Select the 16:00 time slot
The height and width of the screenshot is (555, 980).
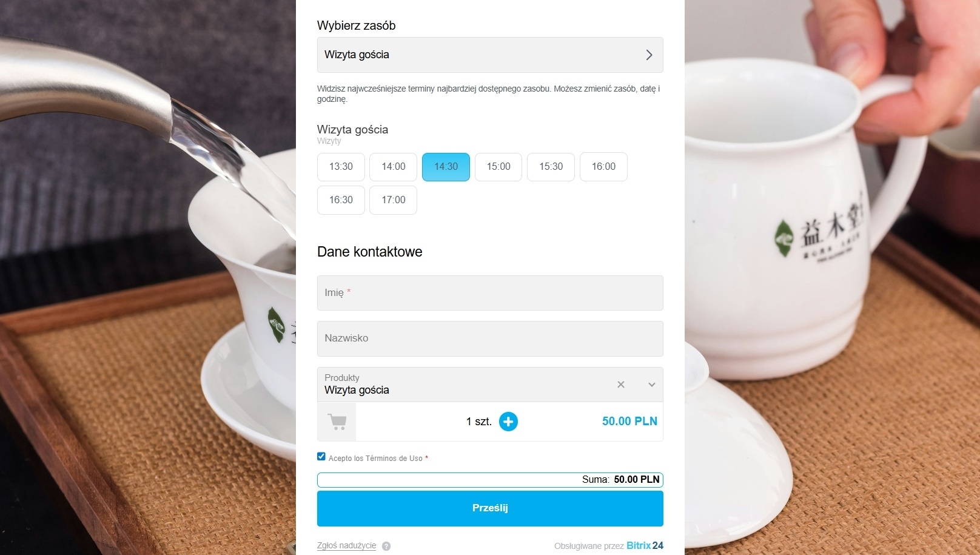[x=603, y=167]
